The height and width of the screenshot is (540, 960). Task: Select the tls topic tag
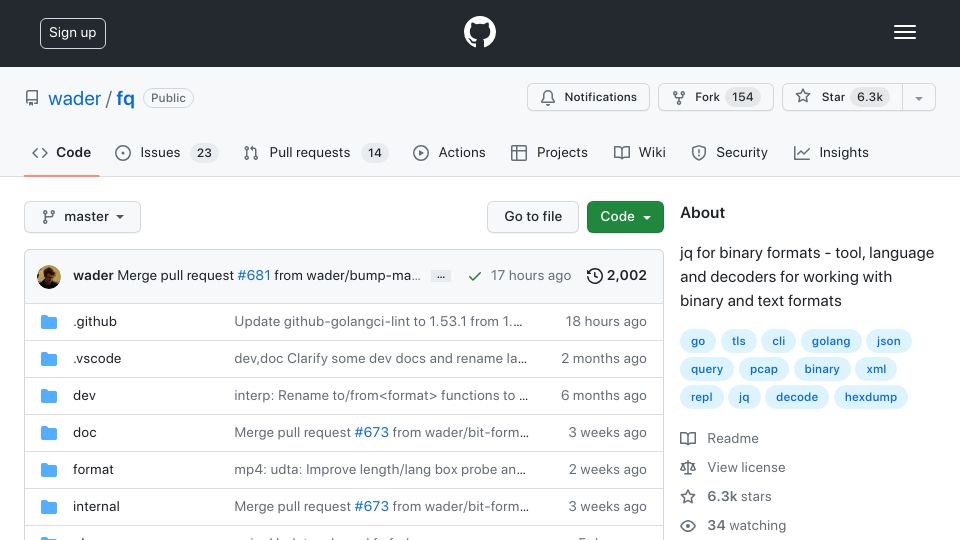click(x=738, y=341)
